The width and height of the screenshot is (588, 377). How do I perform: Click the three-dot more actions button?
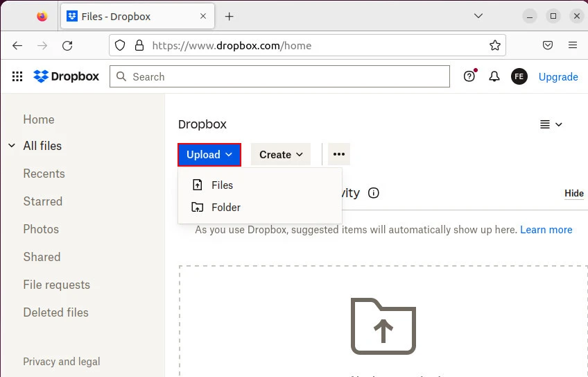click(339, 155)
